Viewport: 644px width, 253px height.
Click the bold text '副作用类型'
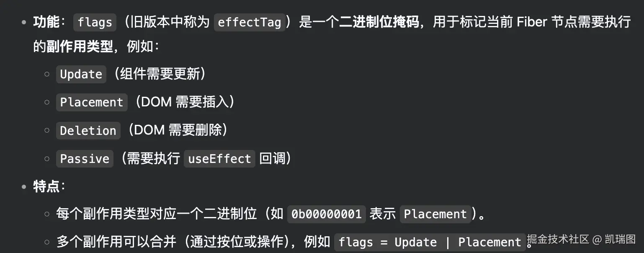pyautogui.click(x=80, y=46)
